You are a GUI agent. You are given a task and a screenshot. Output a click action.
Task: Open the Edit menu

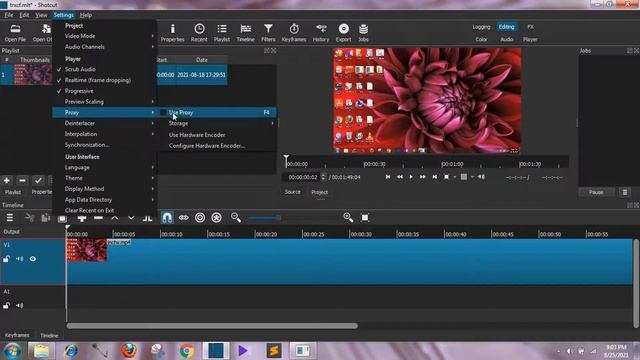pyautogui.click(x=24, y=15)
